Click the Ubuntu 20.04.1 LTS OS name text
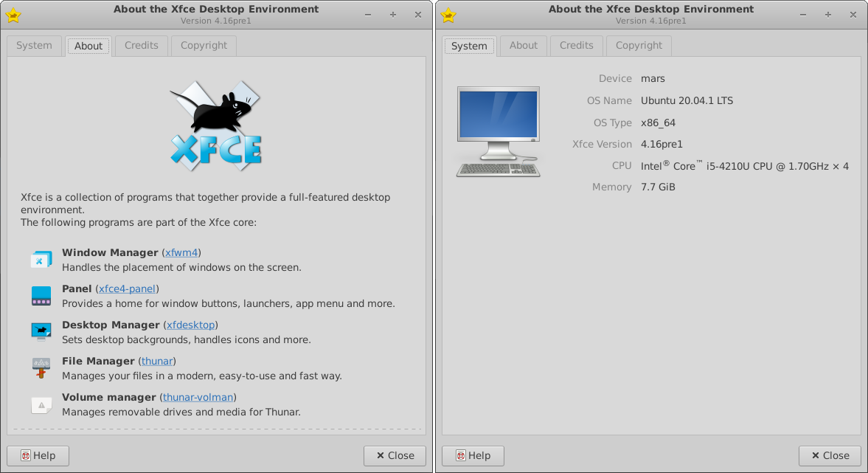The height and width of the screenshot is (473, 868). (x=687, y=101)
